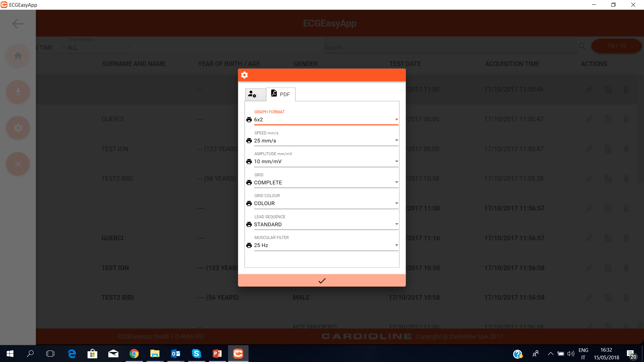Click the 19 / 19 counter button
The image size is (644, 362).
(616, 46)
